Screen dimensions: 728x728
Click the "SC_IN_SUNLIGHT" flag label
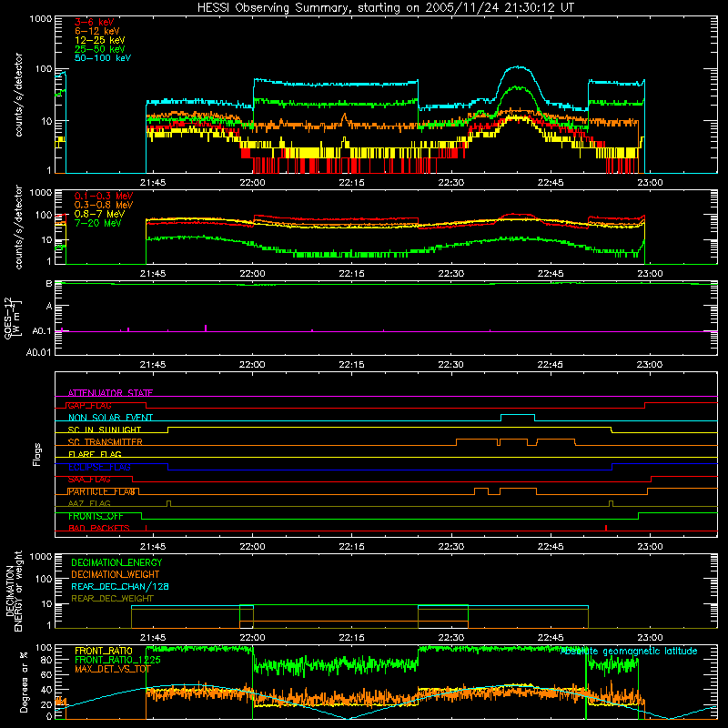[x=105, y=430]
